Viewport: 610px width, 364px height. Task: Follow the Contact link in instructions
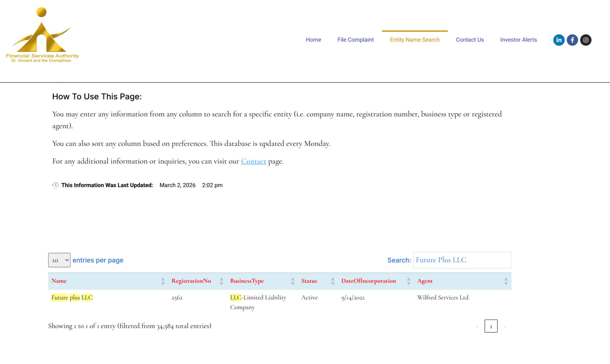click(x=253, y=161)
